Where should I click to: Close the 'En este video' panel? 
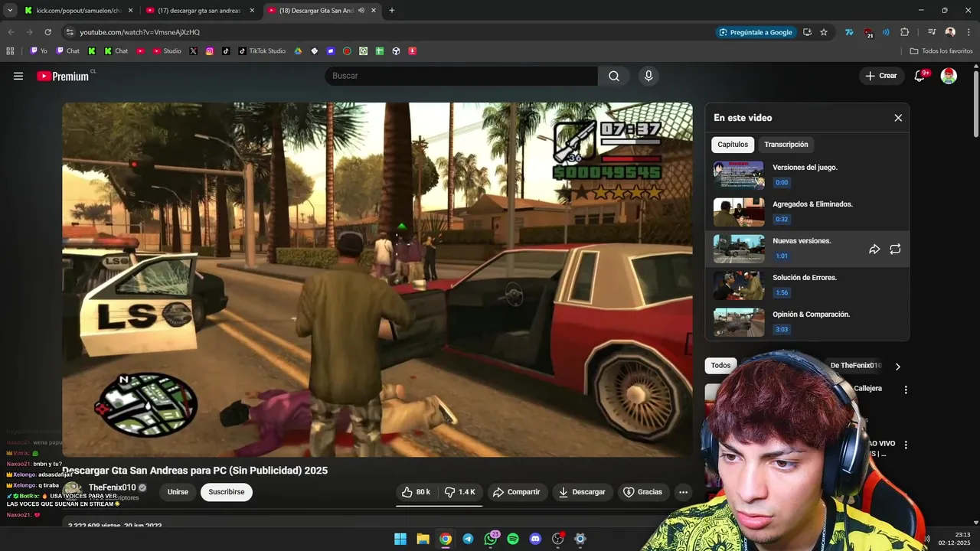click(x=898, y=118)
